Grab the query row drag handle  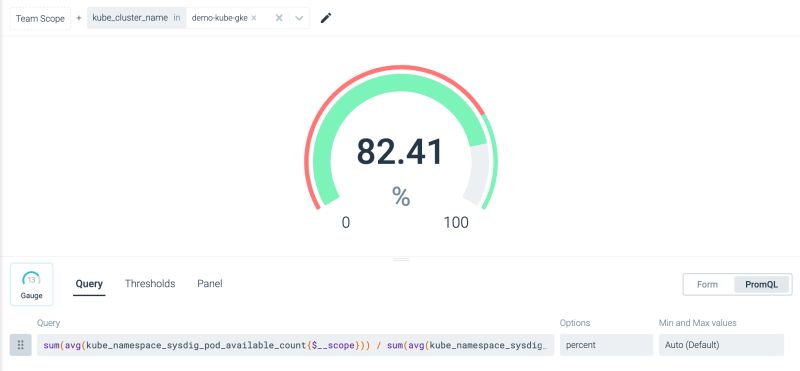tap(21, 345)
